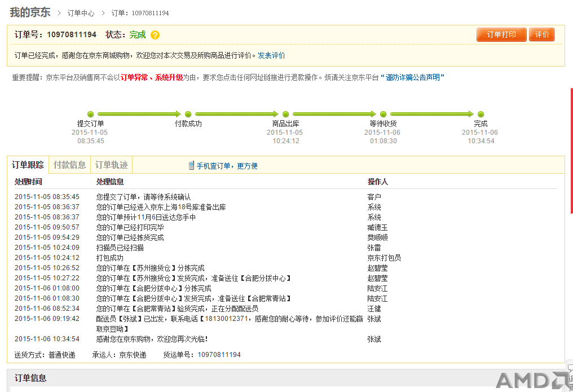Click the 打包成功 row
This screenshot has width=573, height=392.
tap(286, 258)
